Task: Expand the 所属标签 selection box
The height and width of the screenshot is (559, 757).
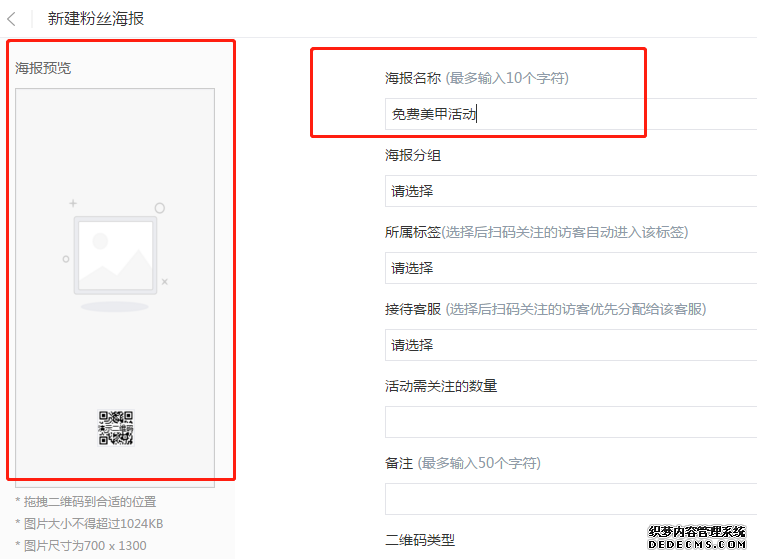Action: pos(570,268)
